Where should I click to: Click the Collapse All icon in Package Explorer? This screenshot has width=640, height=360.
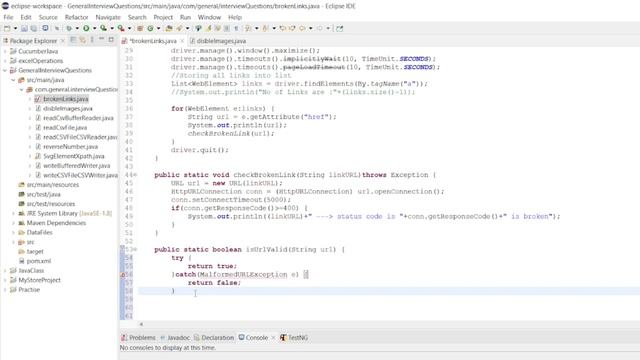(x=73, y=40)
